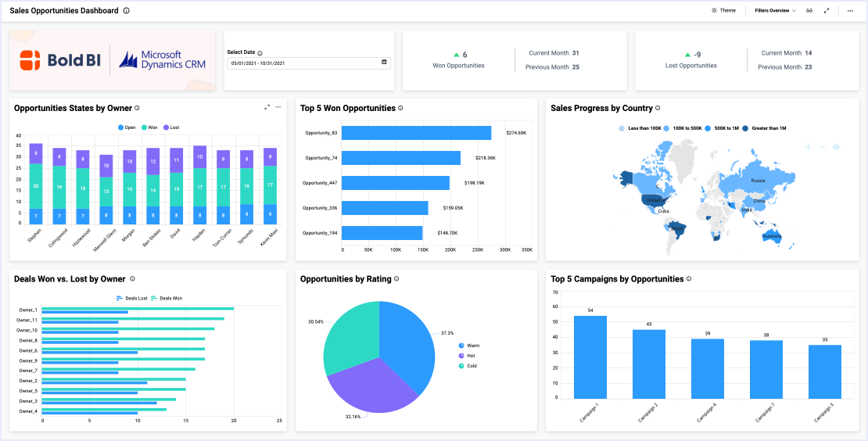Click info icon next to Opportunities by Rating

(x=396, y=279)
